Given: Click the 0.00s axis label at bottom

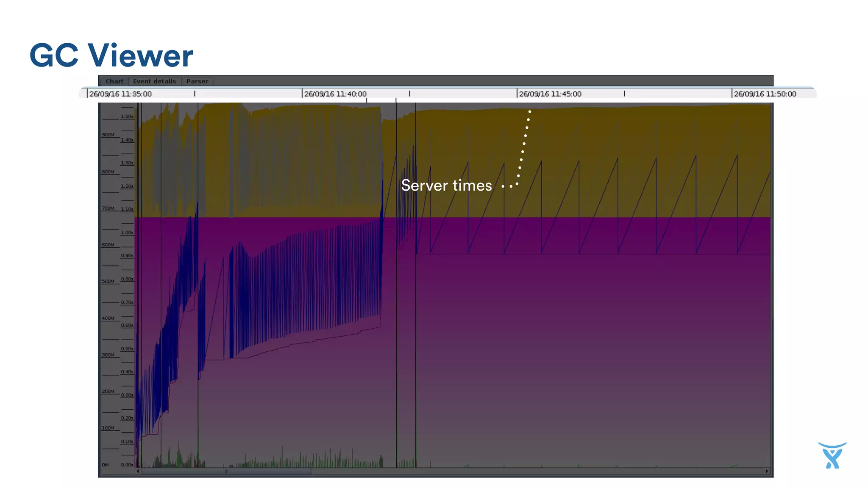Looking at the screenshot, I should [x=127, y=465].
